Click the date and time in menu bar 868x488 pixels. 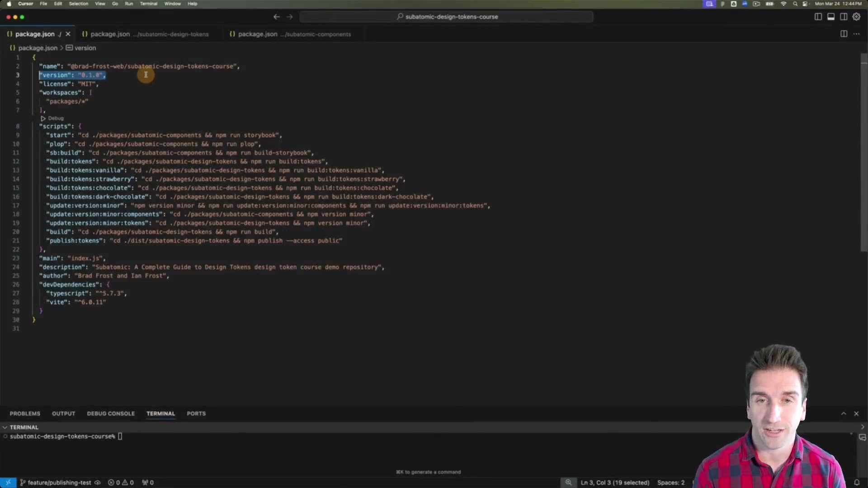[x=838, y=4]
